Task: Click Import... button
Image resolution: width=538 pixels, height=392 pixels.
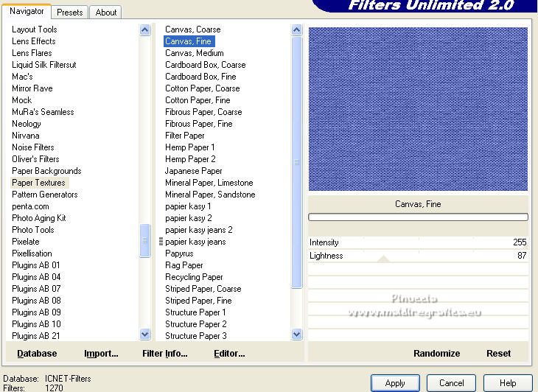Action: tap(101, 353)
